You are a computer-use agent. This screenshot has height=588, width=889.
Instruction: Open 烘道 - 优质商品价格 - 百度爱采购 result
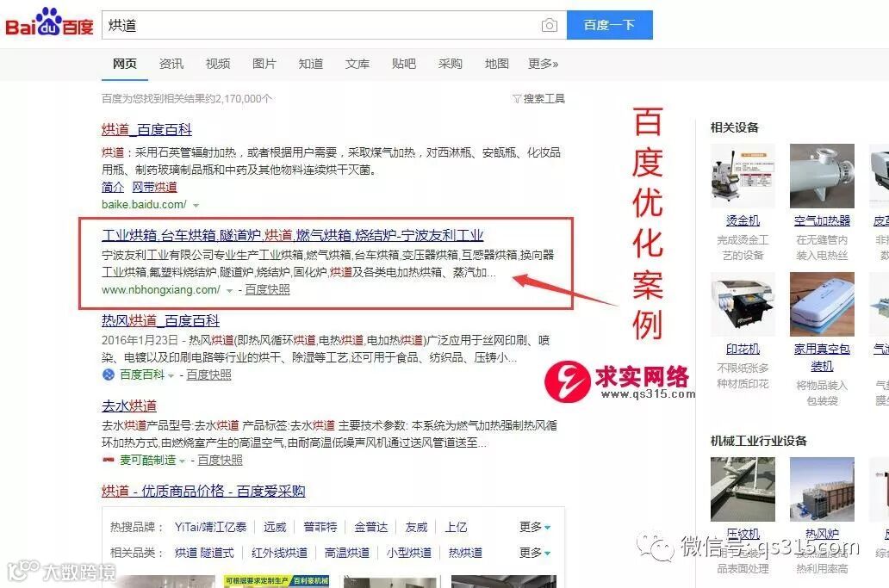(x=203, y=491)
